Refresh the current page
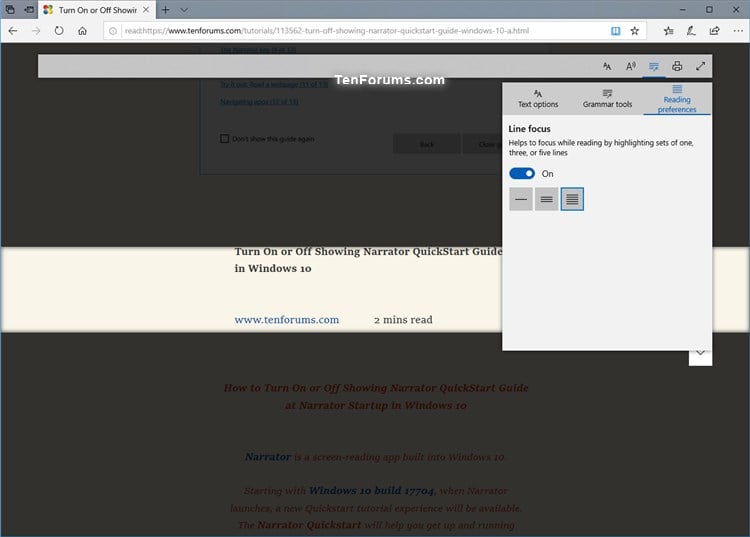Viewport: 750px width, 537px height. point(59,31)
